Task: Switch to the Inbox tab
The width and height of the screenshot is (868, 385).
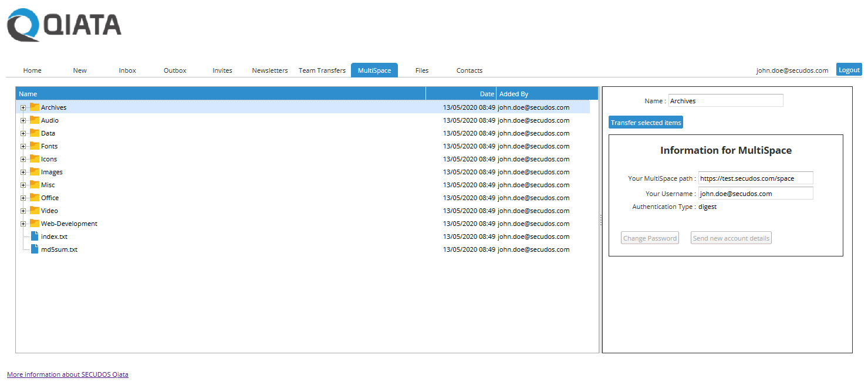Action: (127, 70)
